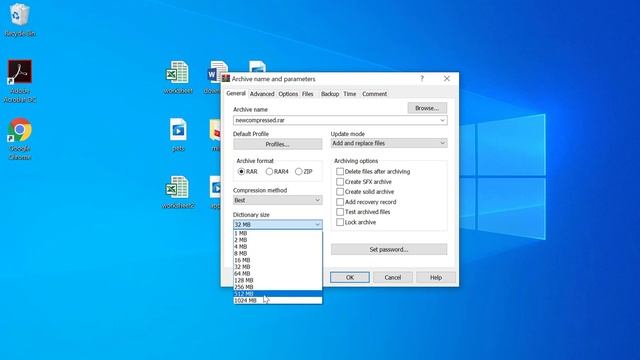Select the Google Chrome desktop shortcut
The width and height of the screenshot is (640, 360).
pos(20,139)
